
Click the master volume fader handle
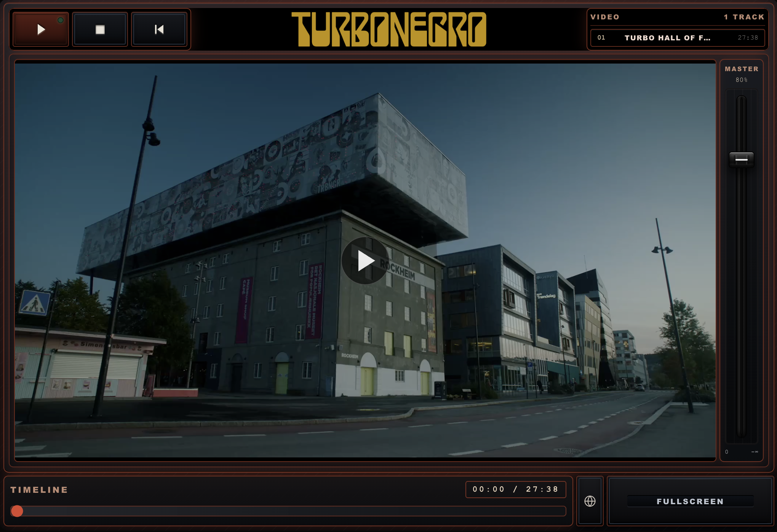click(x=741, y=159)
